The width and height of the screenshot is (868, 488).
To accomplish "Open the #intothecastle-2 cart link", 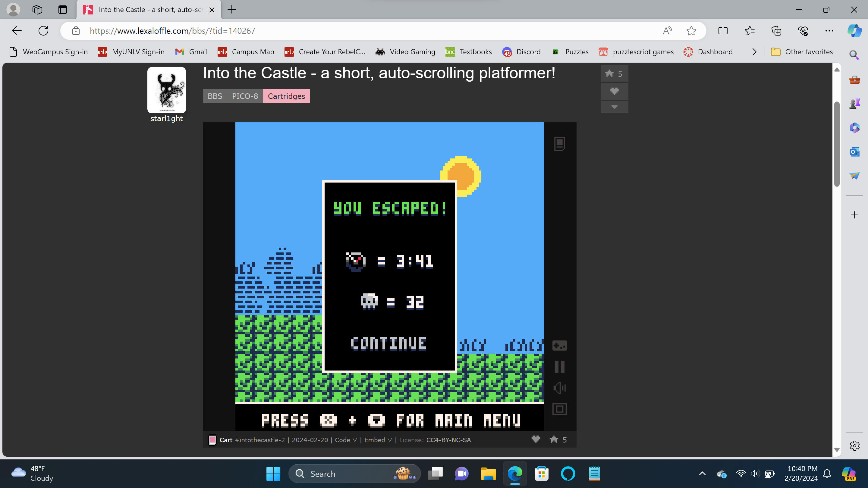I will [x=260, y=440].
